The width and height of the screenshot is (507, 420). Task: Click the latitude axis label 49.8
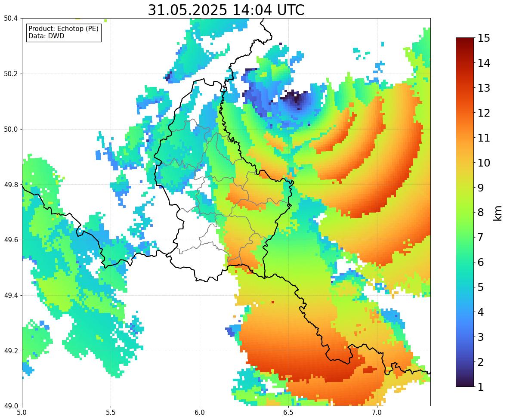[11, 185]
